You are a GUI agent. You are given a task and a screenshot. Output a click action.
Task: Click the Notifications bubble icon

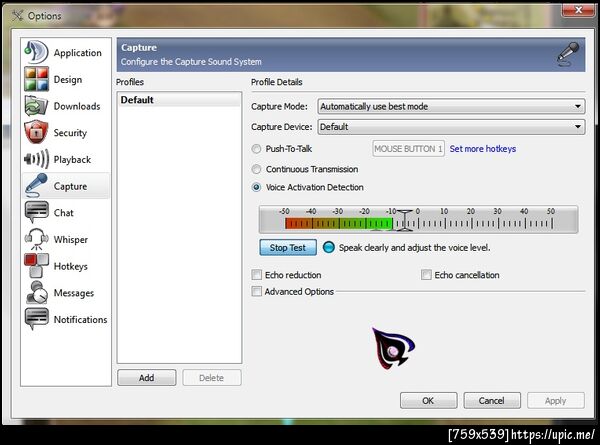point(36,319)
